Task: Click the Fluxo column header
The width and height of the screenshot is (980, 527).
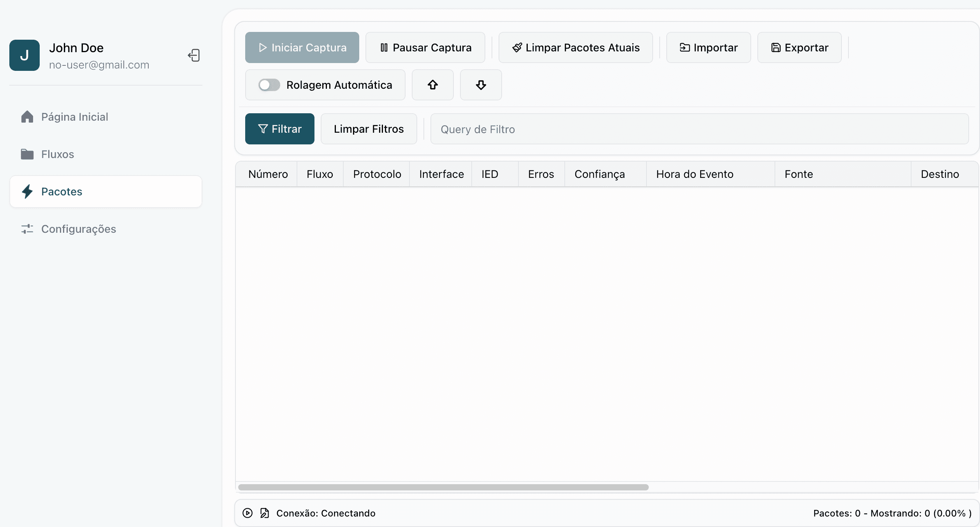Action: (320, 174)
